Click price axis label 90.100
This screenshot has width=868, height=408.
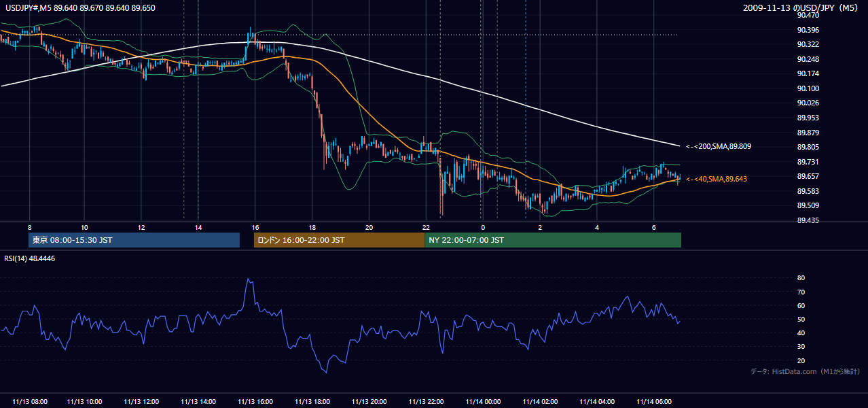click(808, 88)
